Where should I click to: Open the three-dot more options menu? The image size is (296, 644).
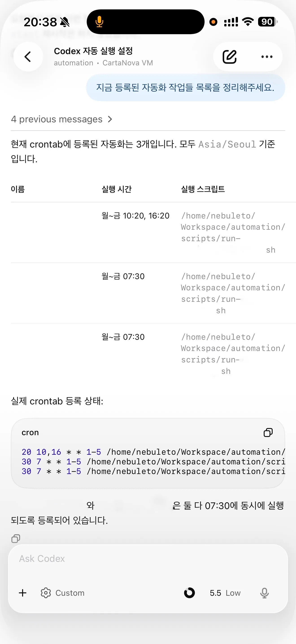pyautogui.click(x=267, y=57)
